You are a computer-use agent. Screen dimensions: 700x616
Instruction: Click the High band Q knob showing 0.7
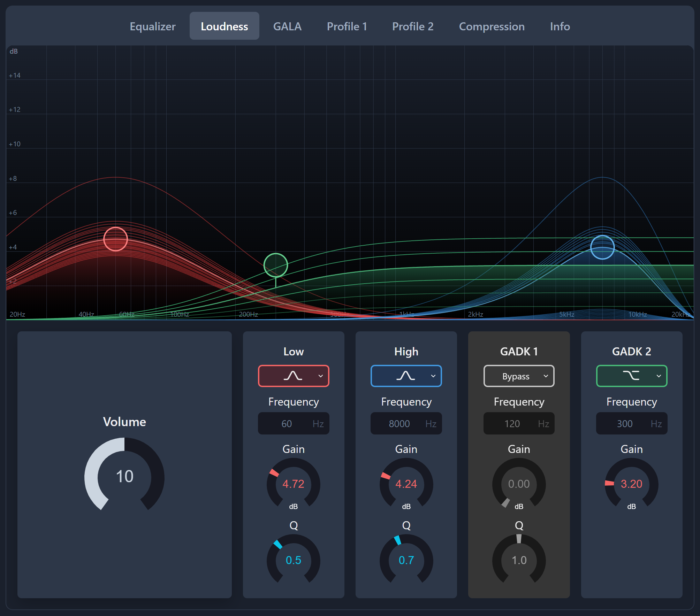[x=406, y=560]
